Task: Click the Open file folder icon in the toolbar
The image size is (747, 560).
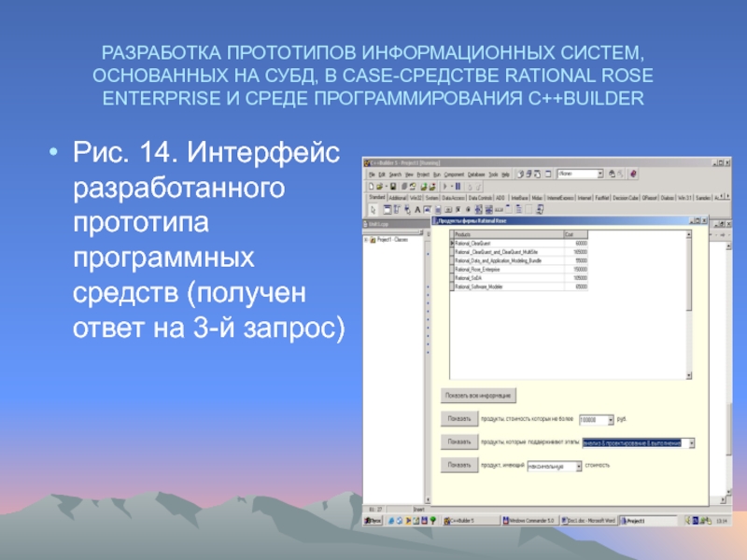Action: 380,186
